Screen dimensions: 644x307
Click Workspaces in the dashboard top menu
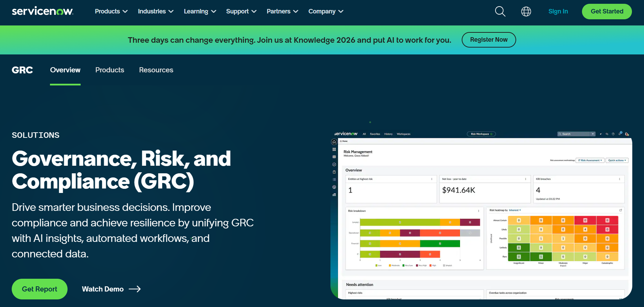coord(403,134)
